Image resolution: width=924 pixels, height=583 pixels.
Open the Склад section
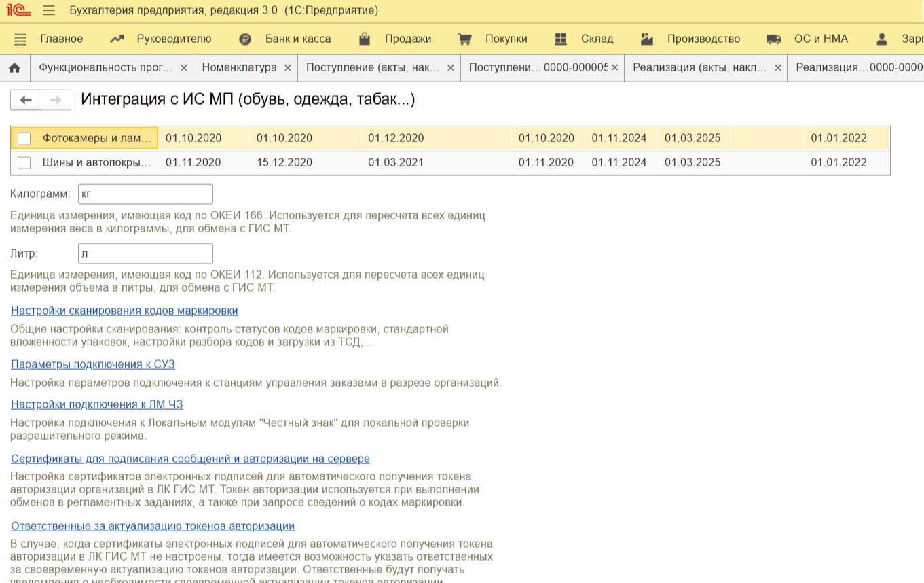click(x=583, y=39)
